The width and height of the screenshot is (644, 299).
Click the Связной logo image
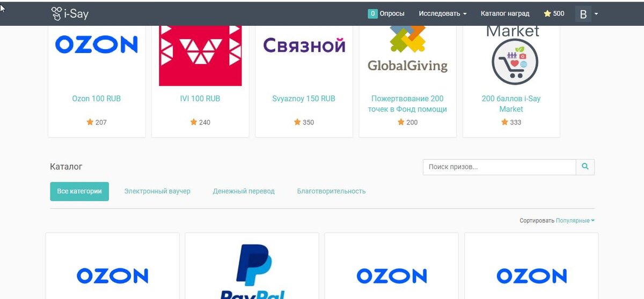coord(304,45)
